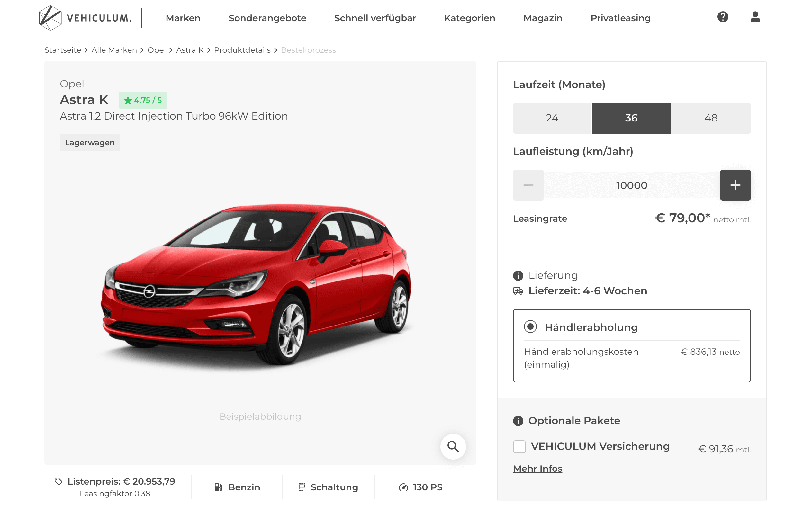Click the Bestellprozess breadcrumb text
Screen dimensions: 812x509
tap(309, 50)
